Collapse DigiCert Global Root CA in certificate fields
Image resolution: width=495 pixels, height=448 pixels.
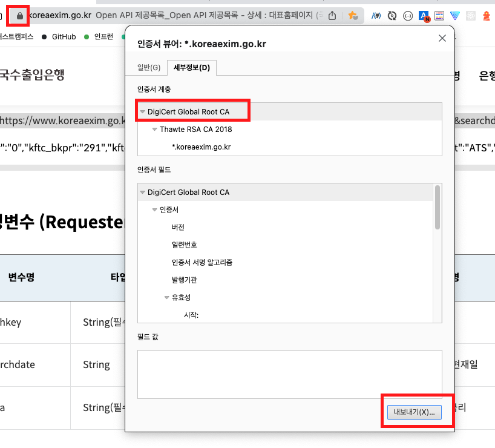pyautogui.click(x=142, y=192)
